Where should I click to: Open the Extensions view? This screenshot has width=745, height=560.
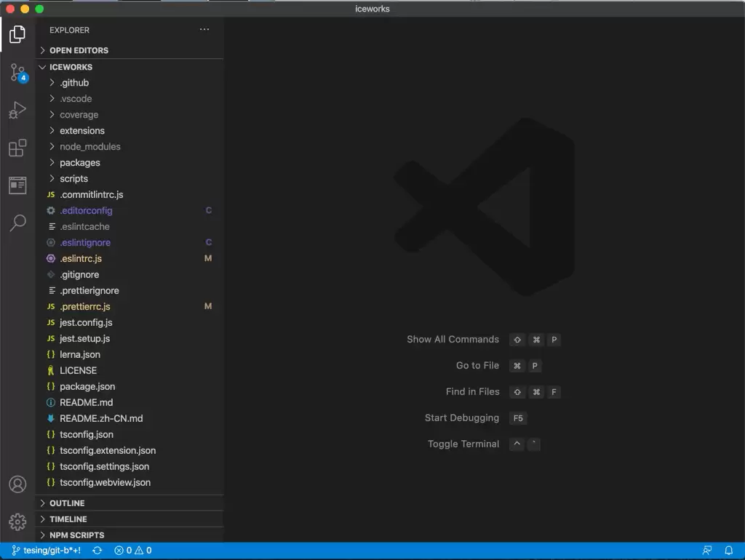pyautogui.click(x=17, y=148)
